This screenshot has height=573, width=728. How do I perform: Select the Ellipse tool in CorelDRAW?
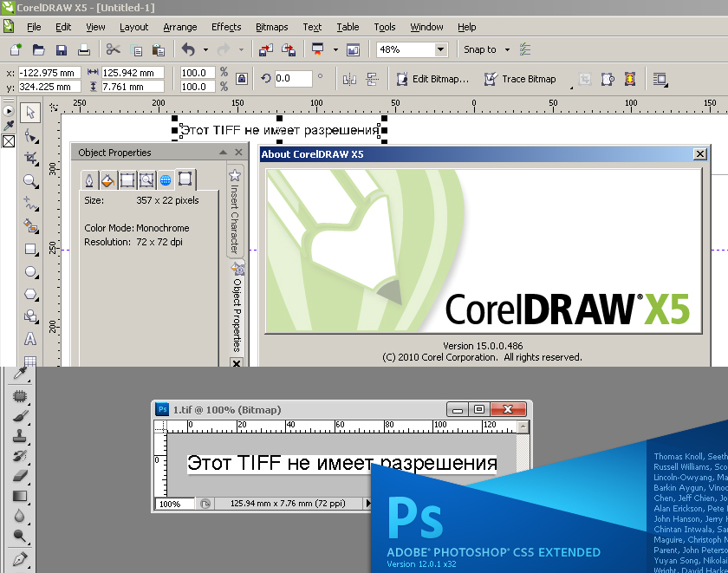[31, 271]
